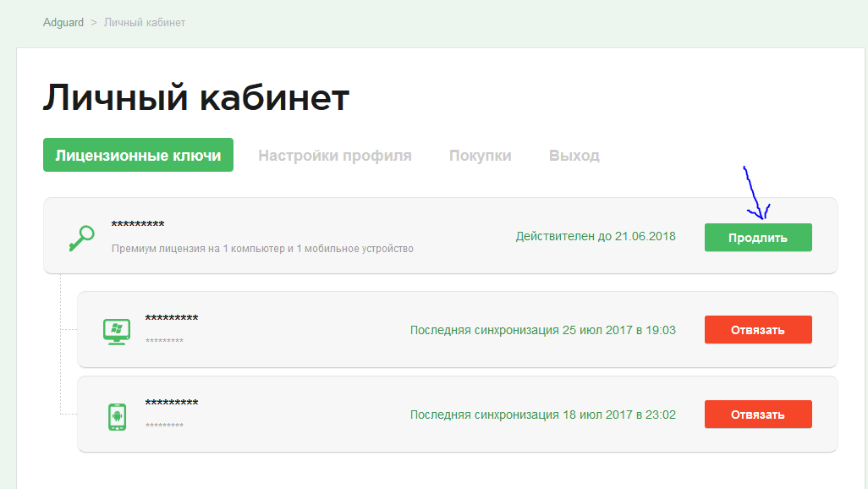
Task: Click the masked license key asterisks beside the key icon
Action: tap(138, 224)
